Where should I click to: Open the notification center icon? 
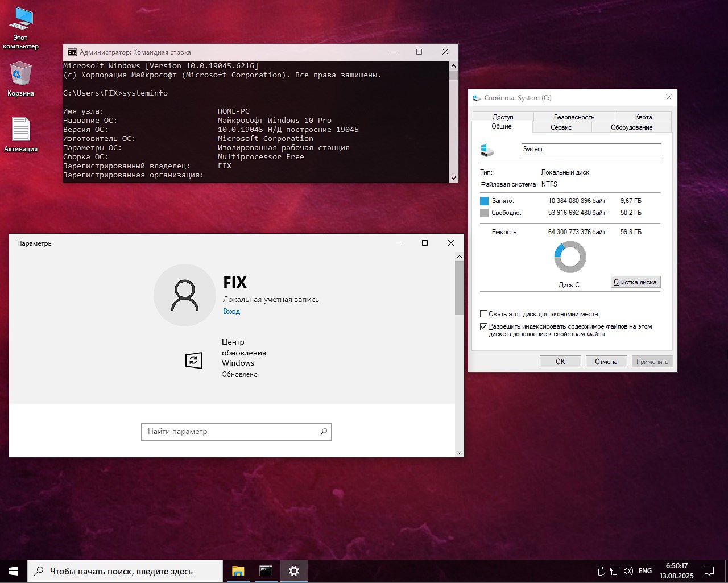(x=709, y=571)
